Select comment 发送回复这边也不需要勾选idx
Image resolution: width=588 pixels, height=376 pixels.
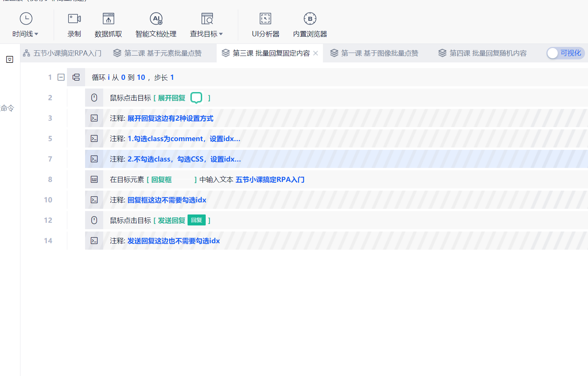click(174, 241)
